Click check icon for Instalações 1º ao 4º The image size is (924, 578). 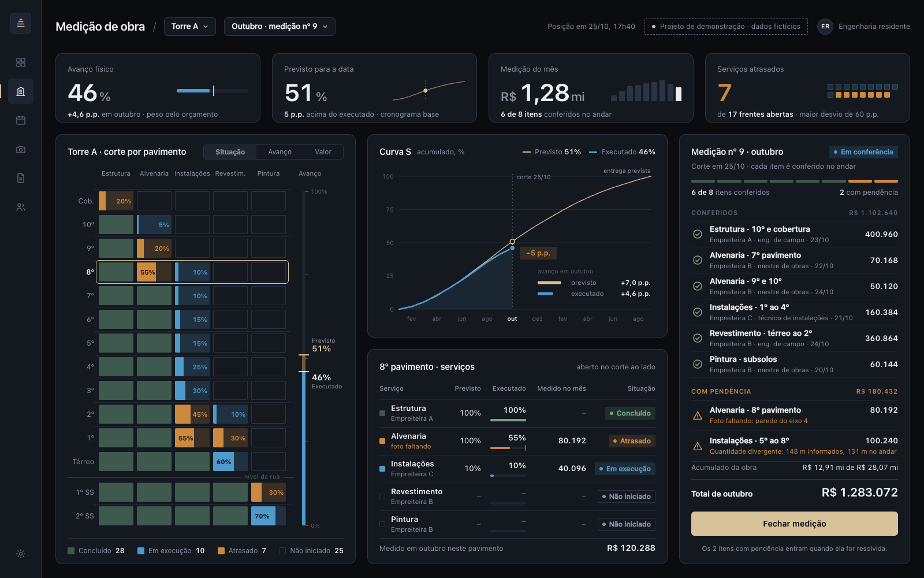(x=698, y=312)
